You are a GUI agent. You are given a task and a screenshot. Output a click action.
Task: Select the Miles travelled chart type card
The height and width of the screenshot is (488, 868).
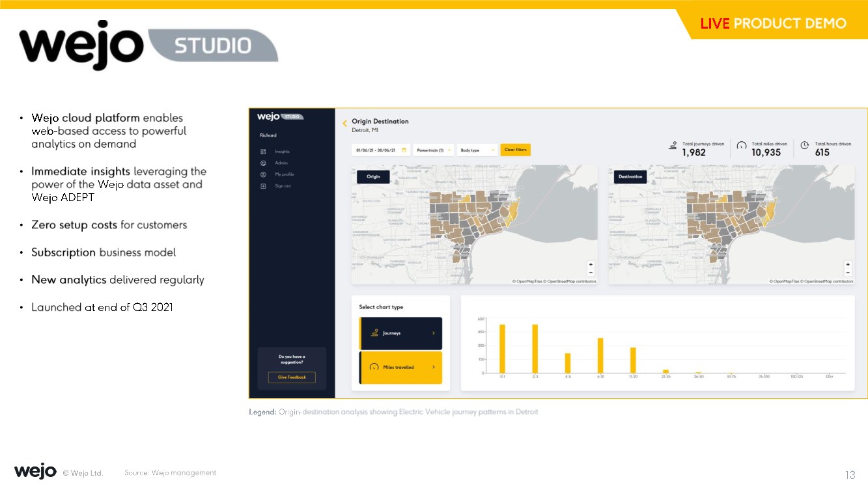[400, 368]
